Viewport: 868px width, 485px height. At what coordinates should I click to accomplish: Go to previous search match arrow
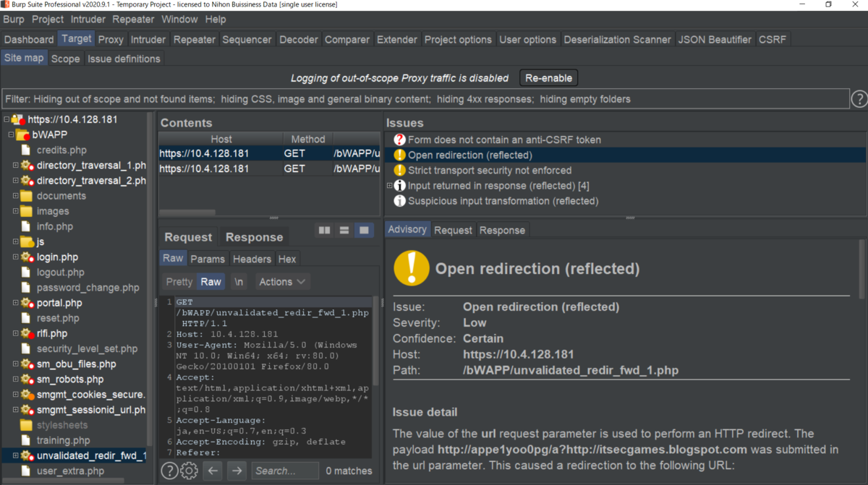(213, 471)
